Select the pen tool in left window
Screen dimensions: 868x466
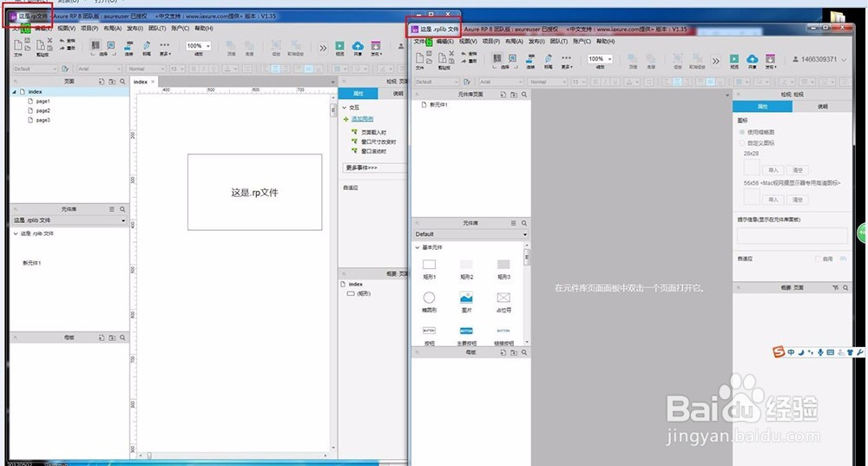[147, 45]
